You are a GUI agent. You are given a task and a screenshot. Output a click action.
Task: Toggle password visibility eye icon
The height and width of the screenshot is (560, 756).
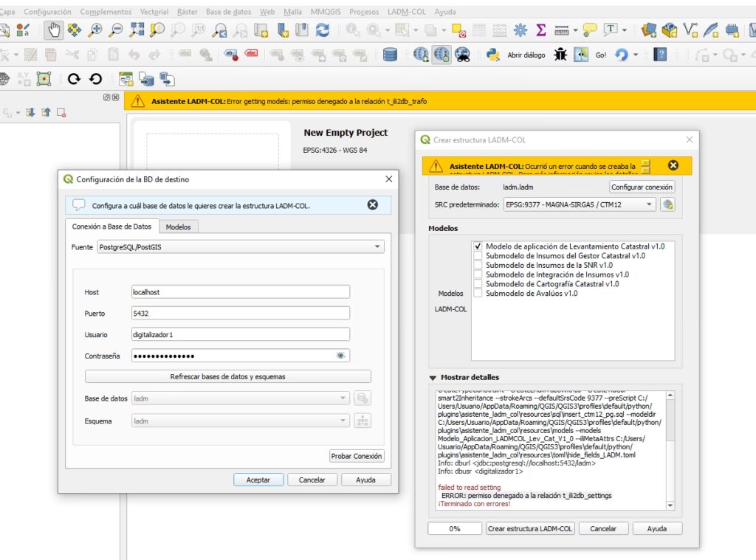340,356
